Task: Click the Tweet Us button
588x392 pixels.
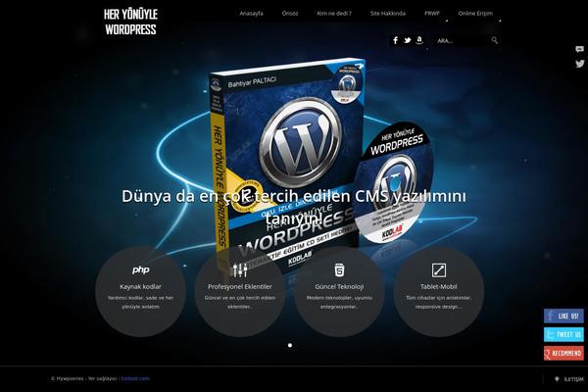Action: tap(563, 334)
